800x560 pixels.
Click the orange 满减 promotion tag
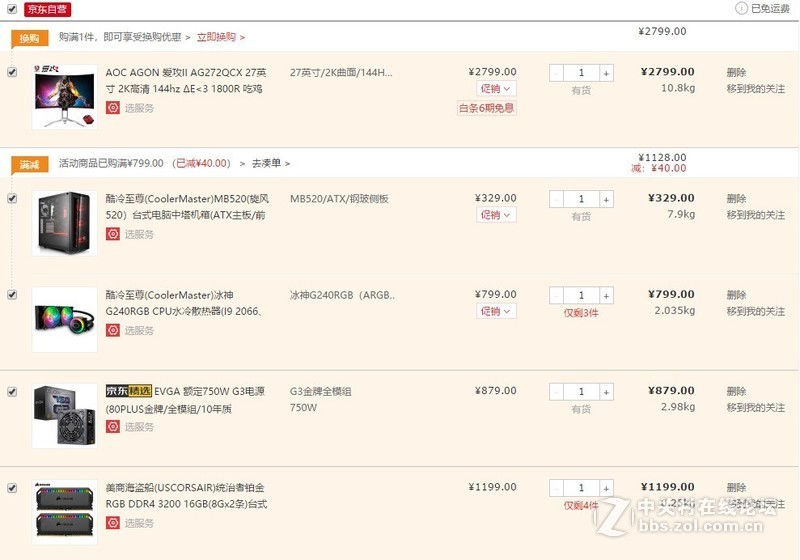[x=30, y=164]
